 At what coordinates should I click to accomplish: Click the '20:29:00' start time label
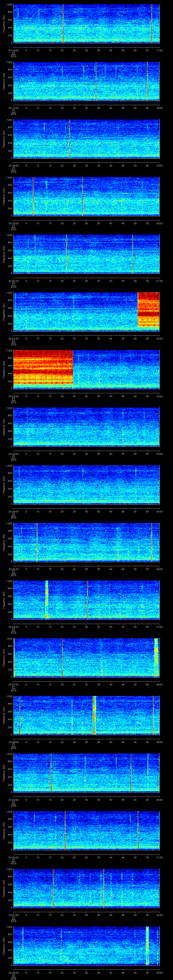click(14, 799)
